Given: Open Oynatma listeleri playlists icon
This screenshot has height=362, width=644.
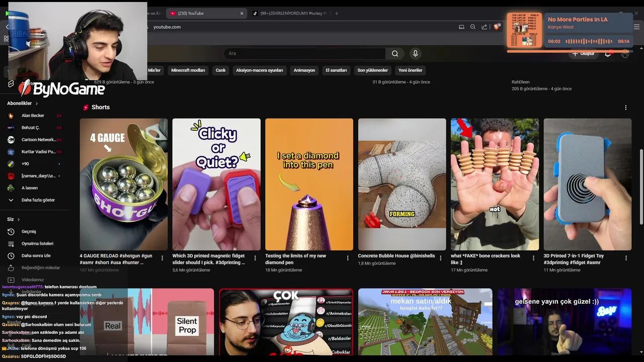Looking at the screenshot, I should (x=11, y=244).
